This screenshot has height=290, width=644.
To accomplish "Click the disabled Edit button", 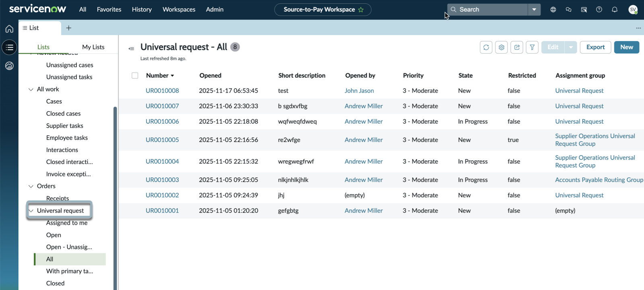I will 553,47.
